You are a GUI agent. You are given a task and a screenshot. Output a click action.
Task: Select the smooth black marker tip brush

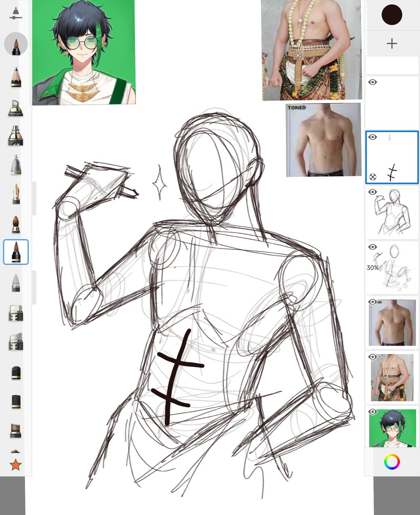16,373
